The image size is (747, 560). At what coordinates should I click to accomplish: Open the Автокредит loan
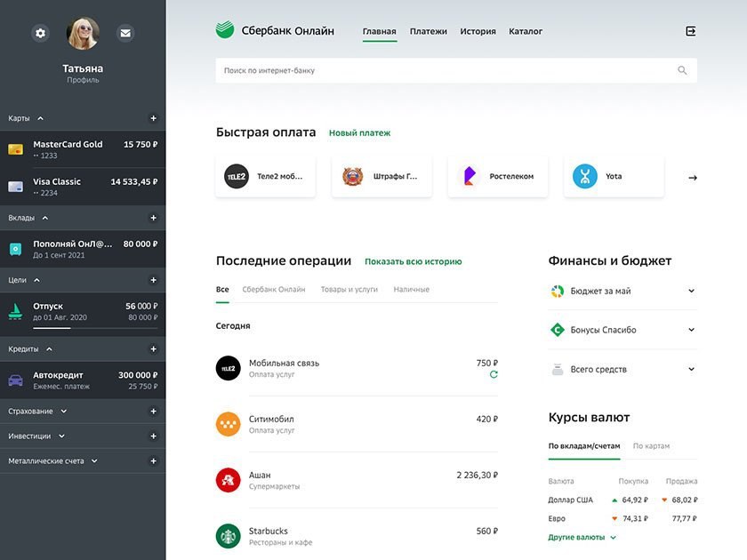point(83,380)
